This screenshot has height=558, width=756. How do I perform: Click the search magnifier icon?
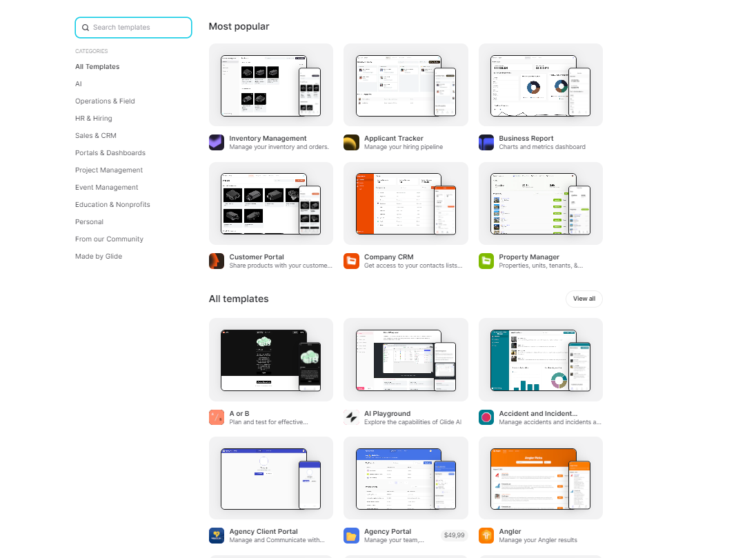click(x=86, y=28)
